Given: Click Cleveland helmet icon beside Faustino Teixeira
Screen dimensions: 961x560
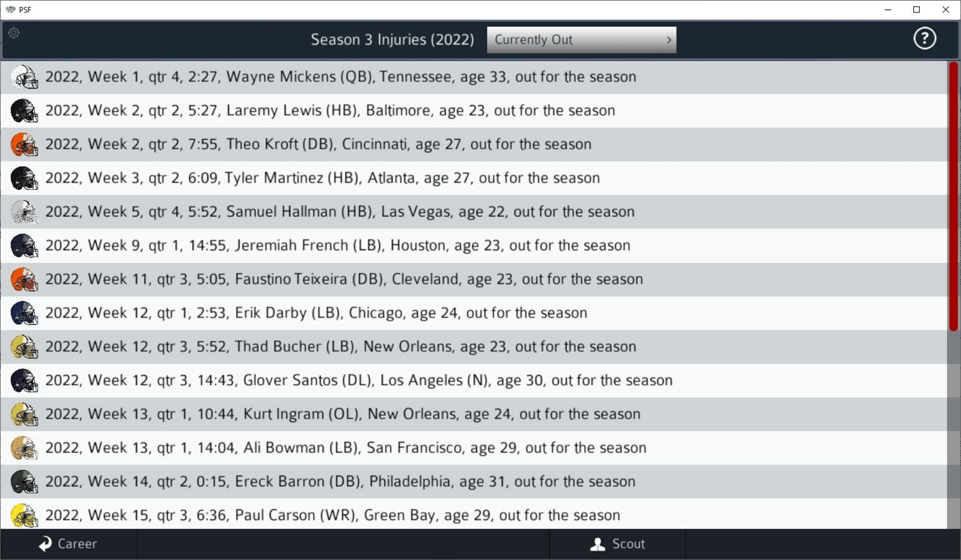Looking at the screenshot, I should click(x=24, y=279).
